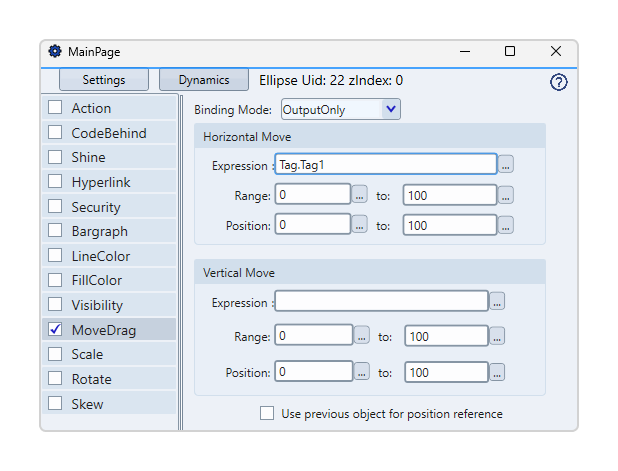Click the Horizontal Position to value field
Screen dimensions: 618x471
point(449,226)
